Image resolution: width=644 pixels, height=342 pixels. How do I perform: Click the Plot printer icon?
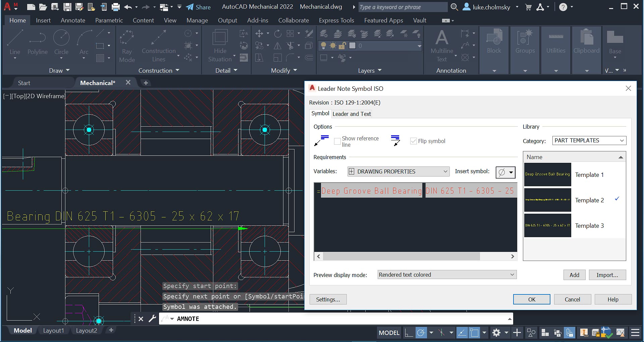[x=116, y=7]
